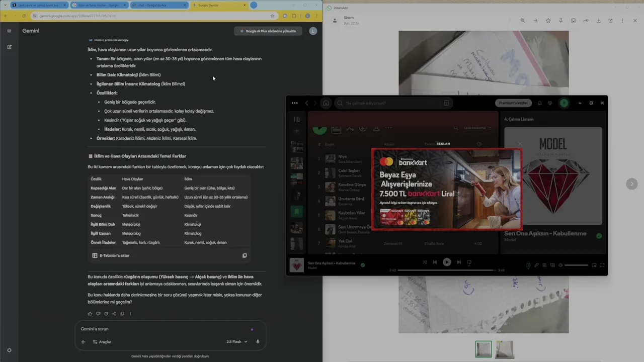Click the microphone icon in Gemini prompt box
644x362 pixels.
(x=258, y=342)
